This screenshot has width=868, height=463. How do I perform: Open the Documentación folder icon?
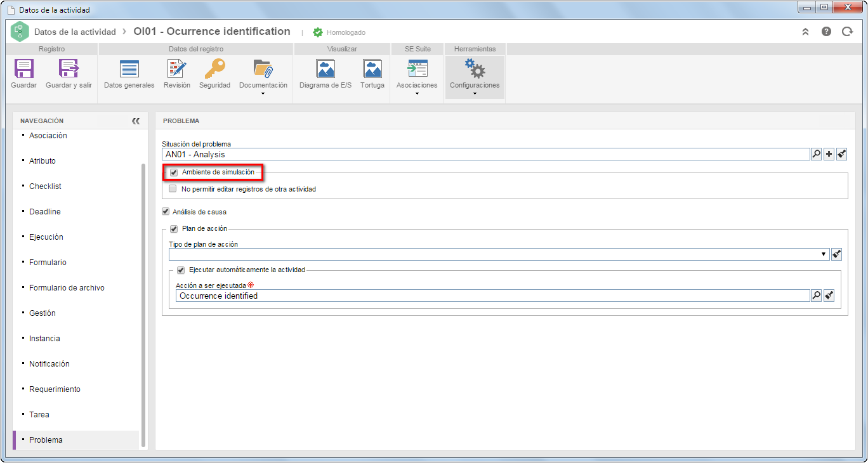263,68
